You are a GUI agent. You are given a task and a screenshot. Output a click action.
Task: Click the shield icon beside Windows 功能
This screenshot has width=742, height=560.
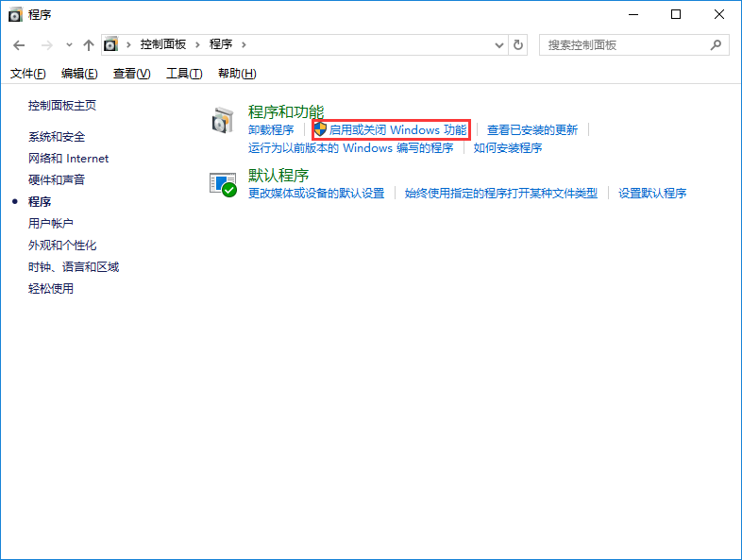point(320,129)
